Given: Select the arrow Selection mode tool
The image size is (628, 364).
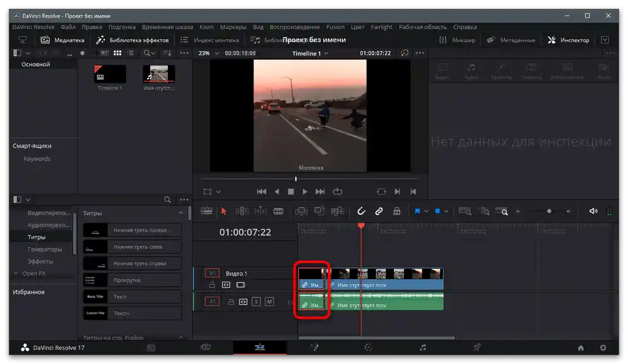Looking at the screenshot, I should (x=224, y=211).
